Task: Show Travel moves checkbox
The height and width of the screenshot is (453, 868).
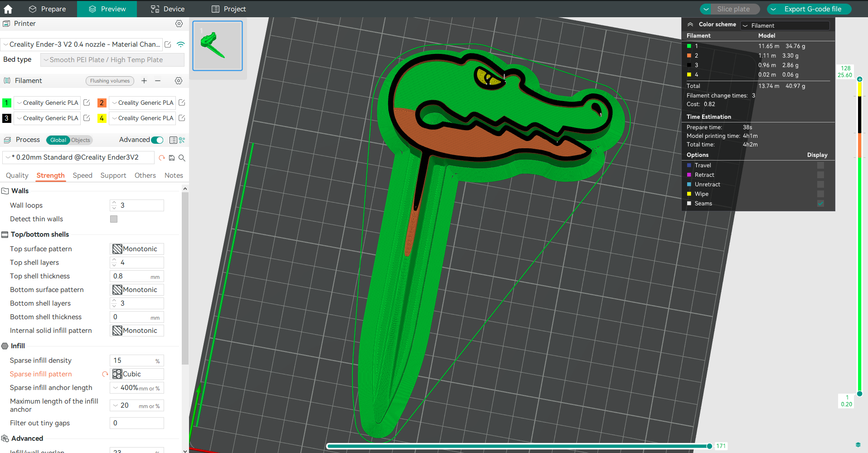Action: coord(820,166)
